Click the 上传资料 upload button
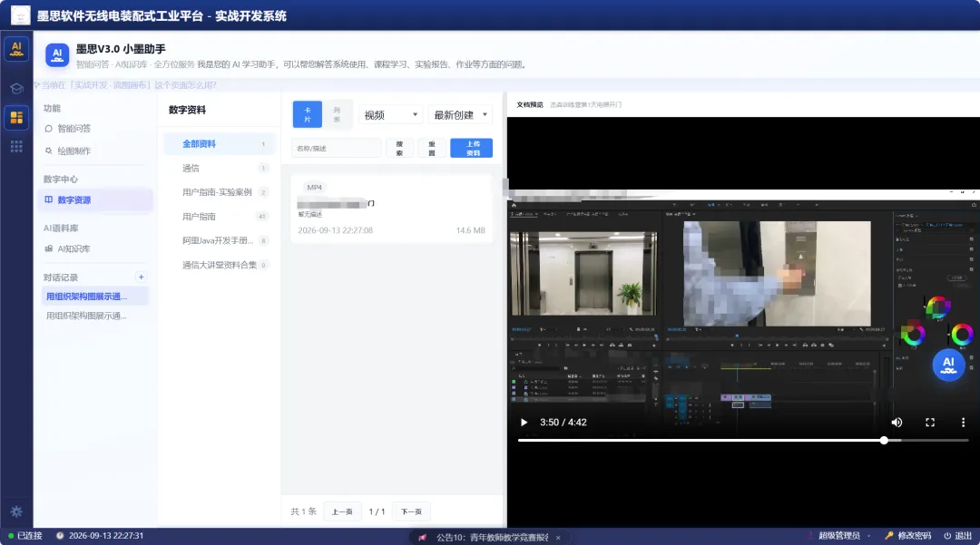This screenshot has height=545, width=980. coord(471,148)
